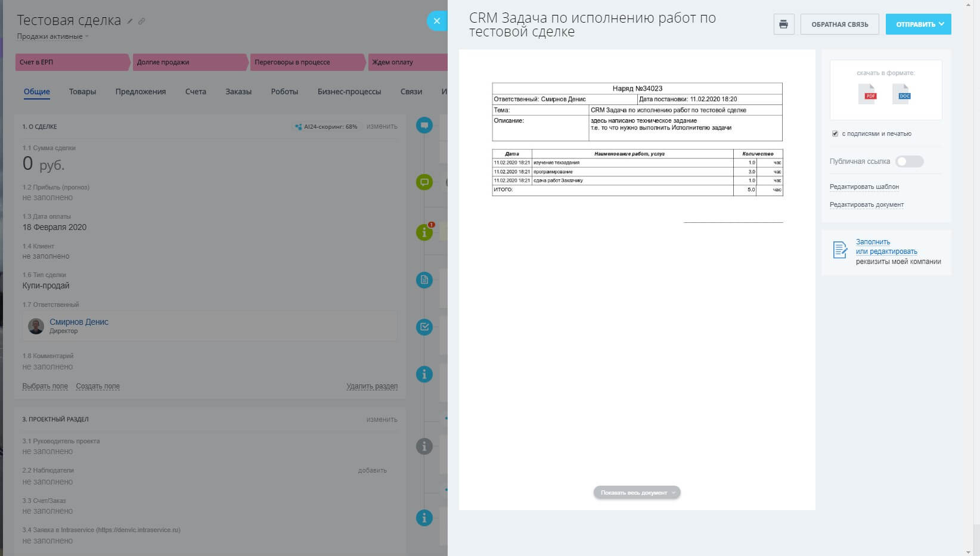The image size is (980, 556).
Task: Download the document as PDF
Action: pos(867,95)
